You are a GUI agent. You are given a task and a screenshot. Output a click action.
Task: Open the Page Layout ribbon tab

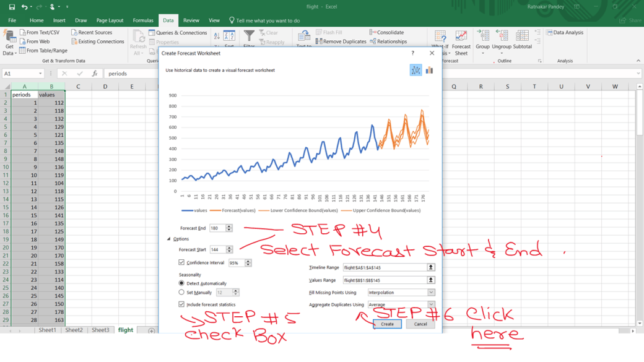pos(110,20)
